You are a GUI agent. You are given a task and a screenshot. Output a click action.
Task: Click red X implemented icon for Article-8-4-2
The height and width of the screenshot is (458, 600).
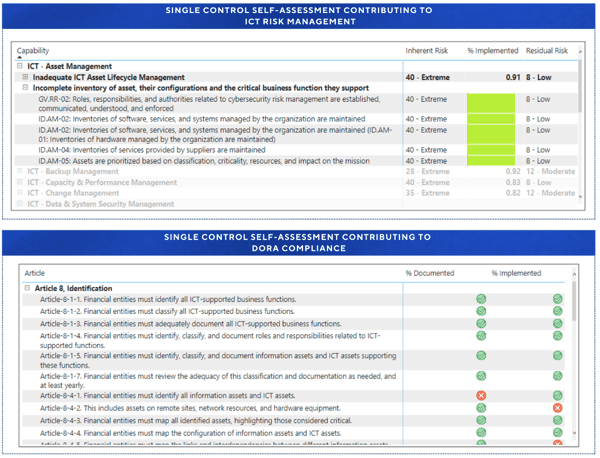tap(558, 408)
